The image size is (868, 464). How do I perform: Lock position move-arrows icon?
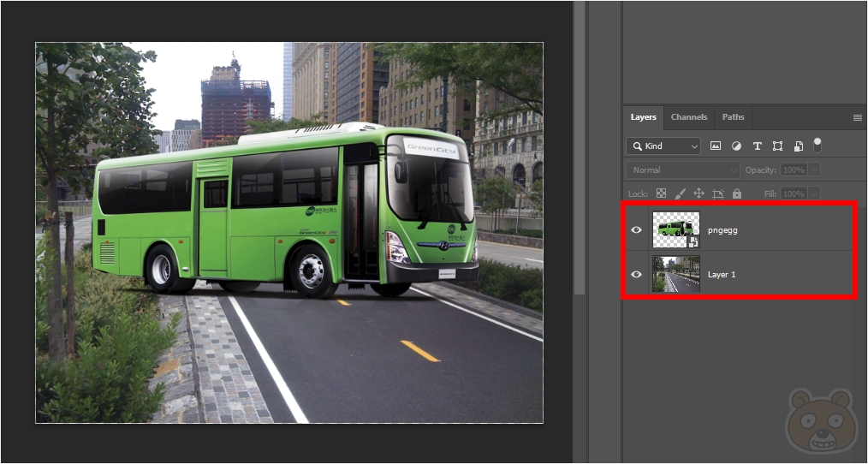[x=699, y=193]
